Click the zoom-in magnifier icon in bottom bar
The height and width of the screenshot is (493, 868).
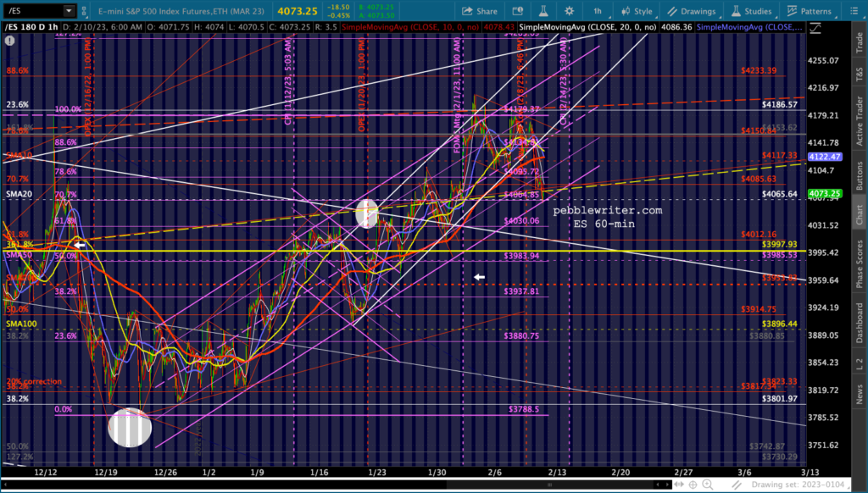(x=708, y=485)
